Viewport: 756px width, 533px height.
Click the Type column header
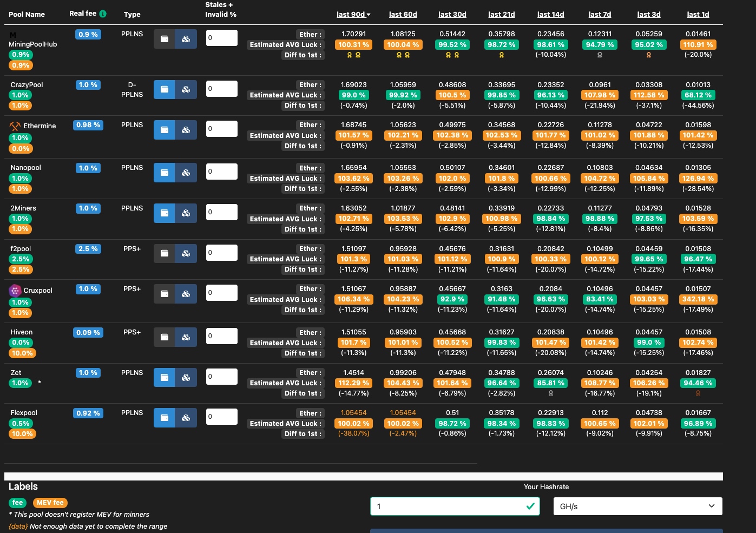[x=132, y=14]
